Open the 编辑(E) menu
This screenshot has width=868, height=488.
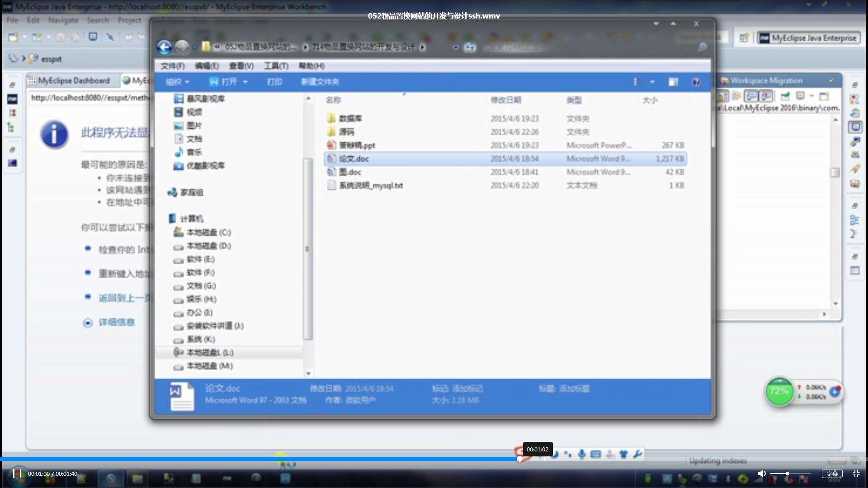tap(207, 66)
